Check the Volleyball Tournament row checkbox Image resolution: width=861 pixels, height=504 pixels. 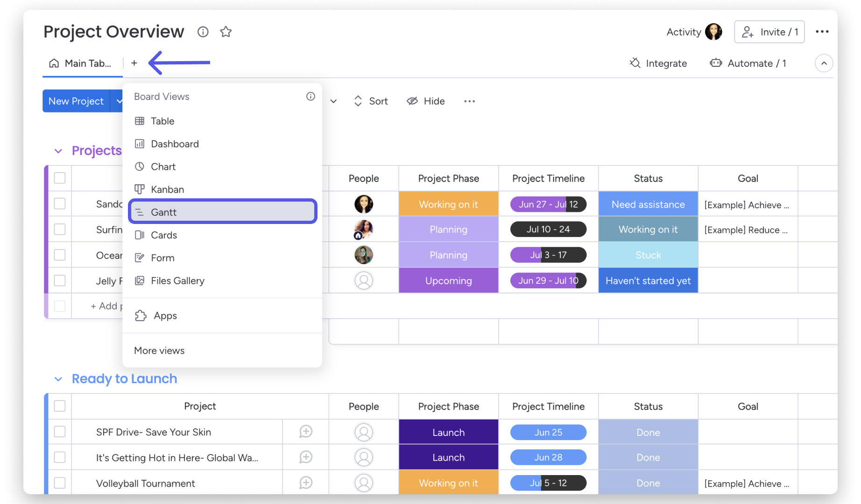click(60, 483)
